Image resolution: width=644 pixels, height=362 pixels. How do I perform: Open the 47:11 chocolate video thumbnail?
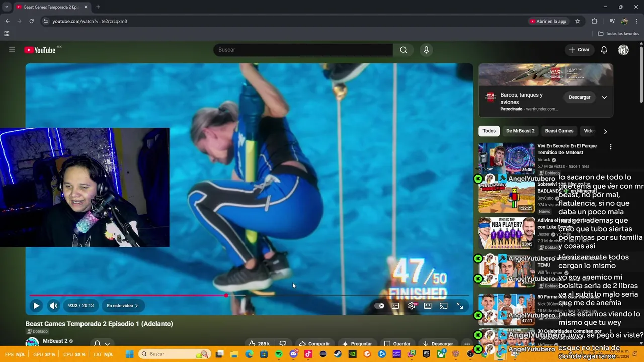tap(507, 310)
